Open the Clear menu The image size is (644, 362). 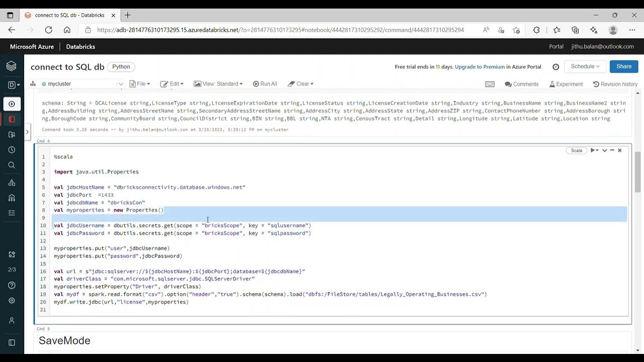(300, 84)
